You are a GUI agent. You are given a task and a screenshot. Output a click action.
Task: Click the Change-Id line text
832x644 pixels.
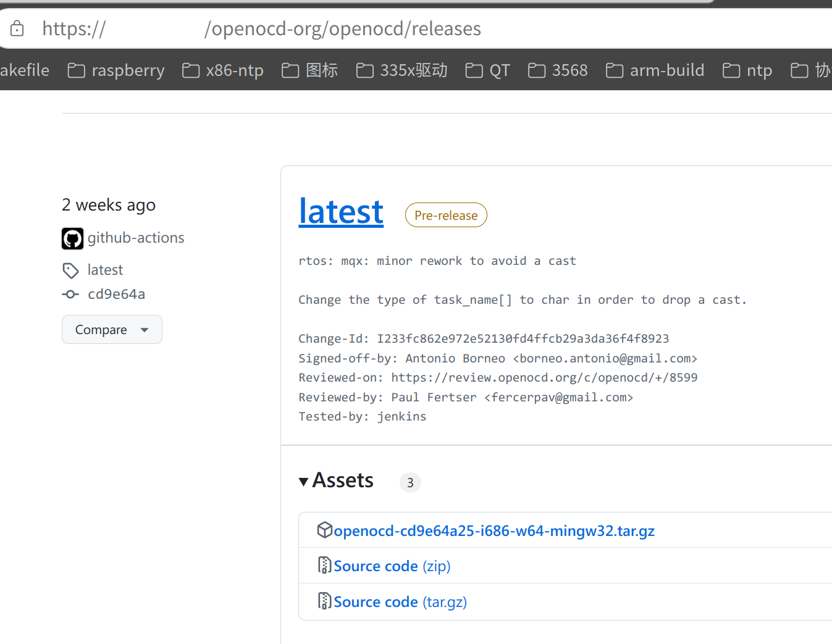484,338
